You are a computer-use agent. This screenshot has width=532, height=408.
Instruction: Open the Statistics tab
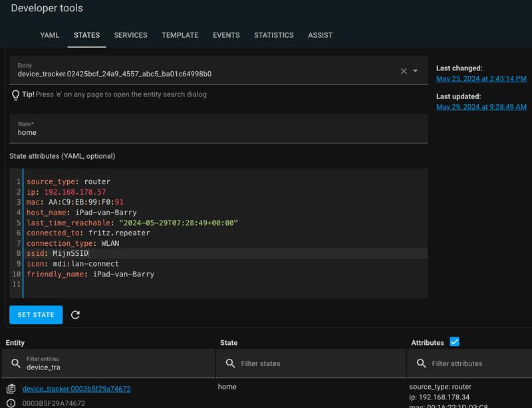tap(273, 35)
